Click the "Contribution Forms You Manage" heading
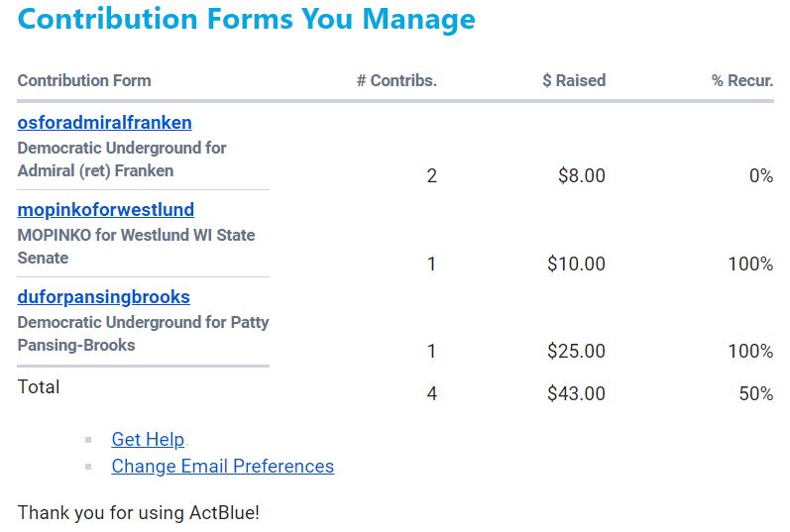Screen dimensions: 790x532 tap(246, 19)
